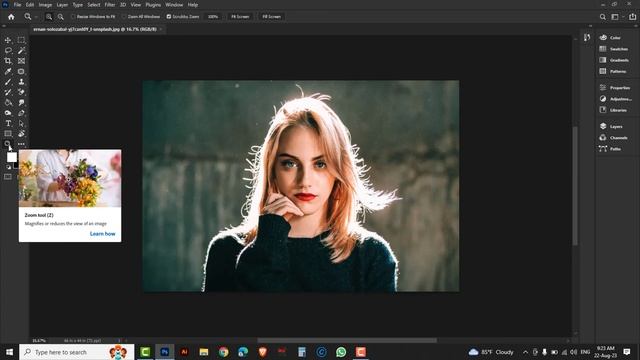This screenshot has width=640, height=360.
Task: Select the Move tool
Action: point(8,40)
